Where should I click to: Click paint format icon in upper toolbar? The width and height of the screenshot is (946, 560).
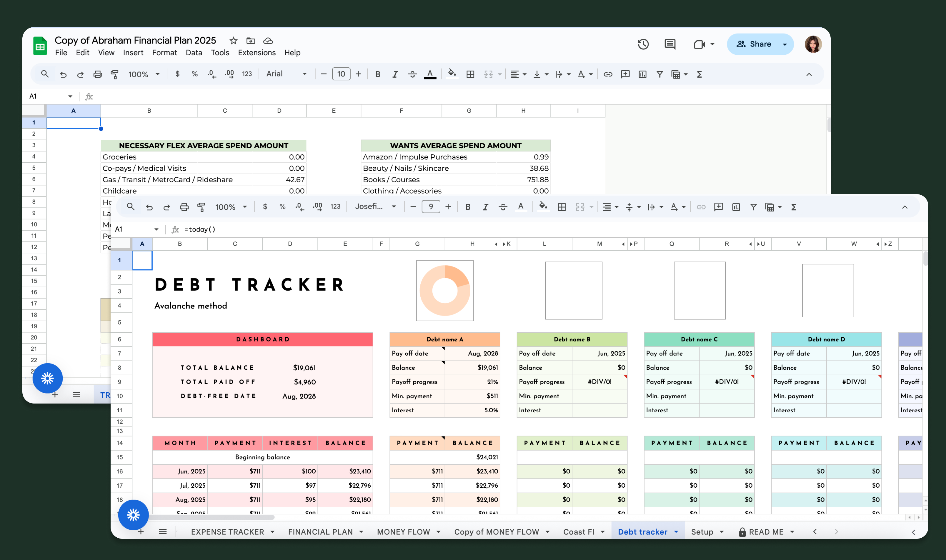coord(115,74)
